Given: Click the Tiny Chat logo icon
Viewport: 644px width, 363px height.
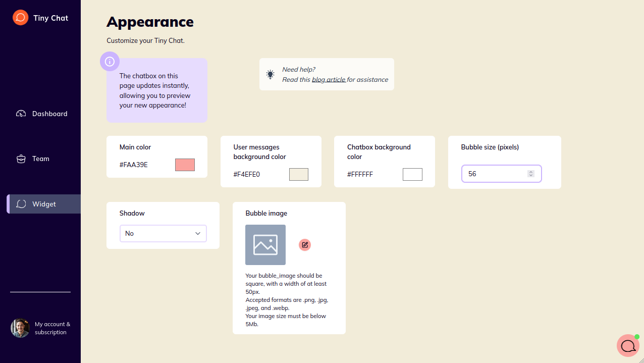Looking at the screenshot, I should coord(20,18).
